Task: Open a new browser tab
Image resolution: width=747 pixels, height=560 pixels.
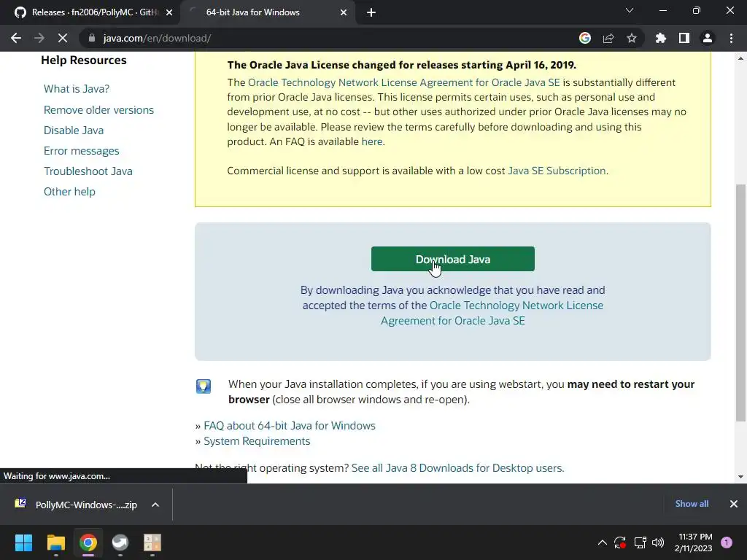Action: tap(371, 12)
